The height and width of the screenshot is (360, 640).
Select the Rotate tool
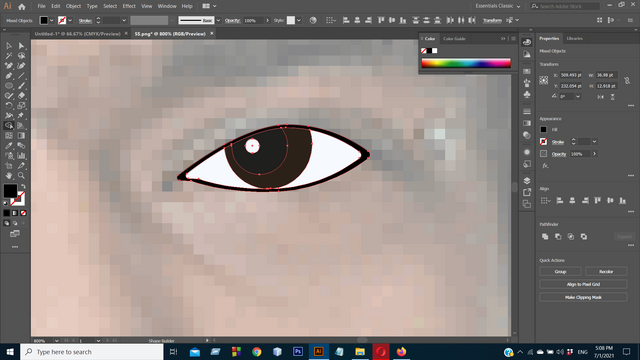(x=9, y=106)
